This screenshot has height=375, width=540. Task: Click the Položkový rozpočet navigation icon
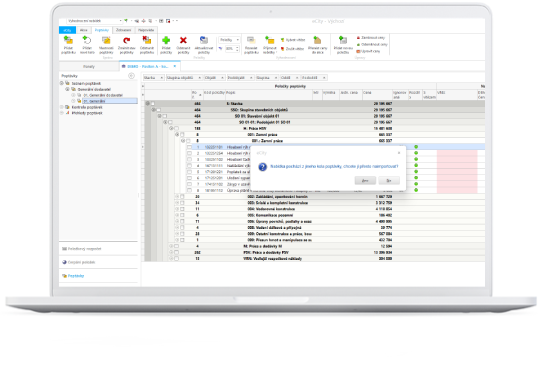tap(64, 249)
